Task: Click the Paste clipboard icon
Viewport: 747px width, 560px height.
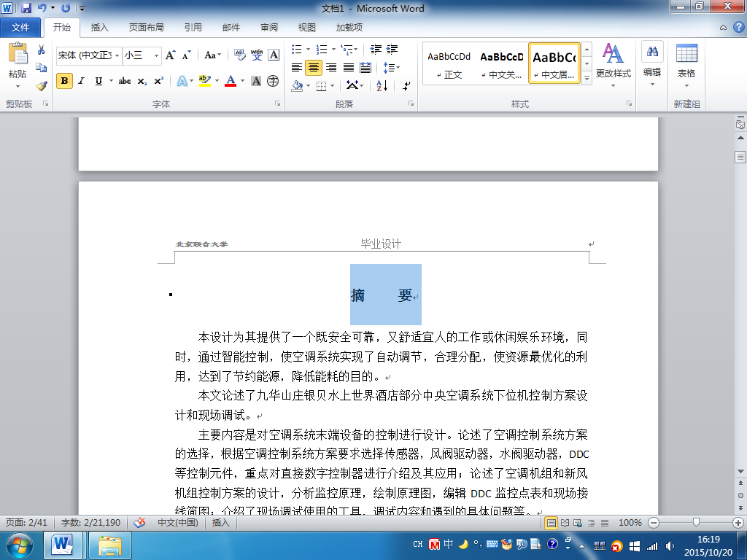Action: click(18, 53)
